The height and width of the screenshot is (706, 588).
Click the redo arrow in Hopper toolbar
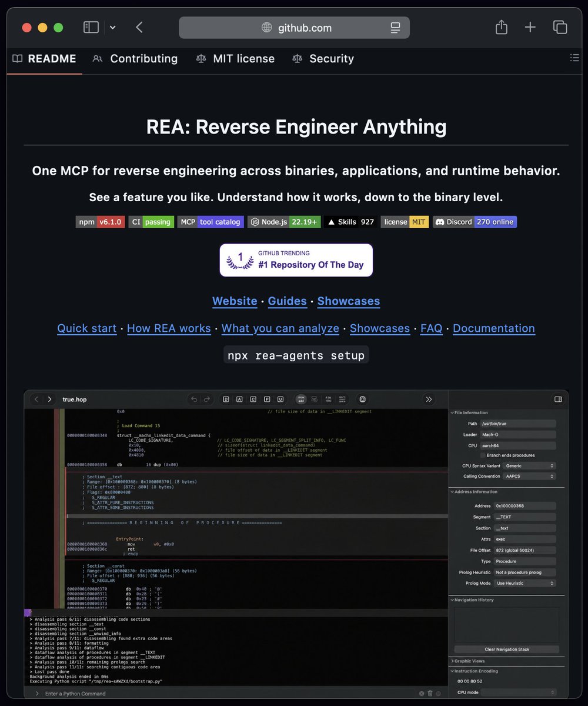pyautogui.click(x=206, y=399)
